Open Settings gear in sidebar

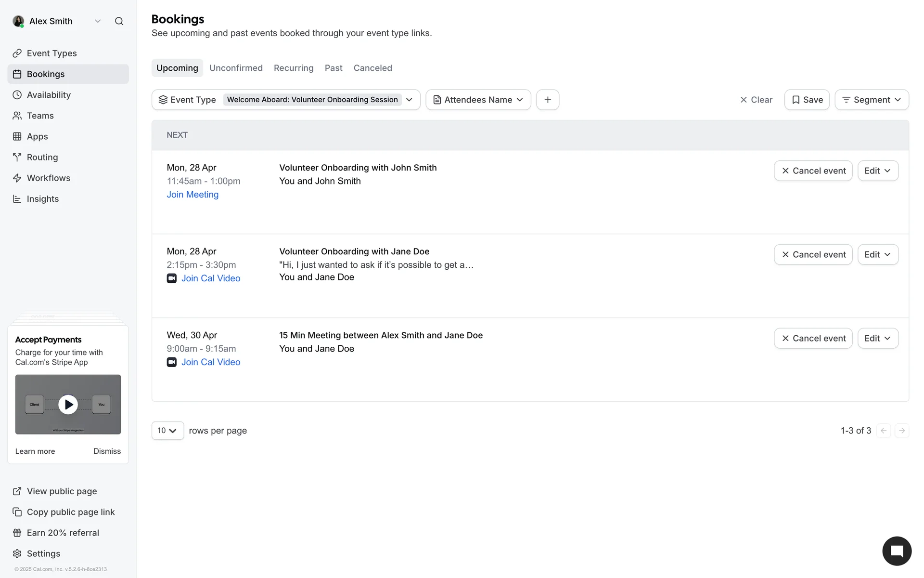pos(43,553)
